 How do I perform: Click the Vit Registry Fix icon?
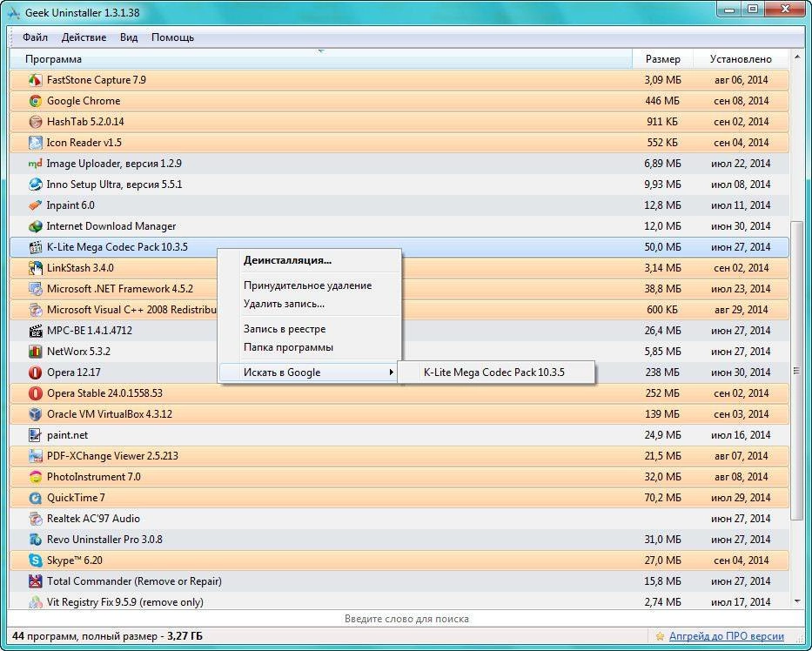[35, 601]
